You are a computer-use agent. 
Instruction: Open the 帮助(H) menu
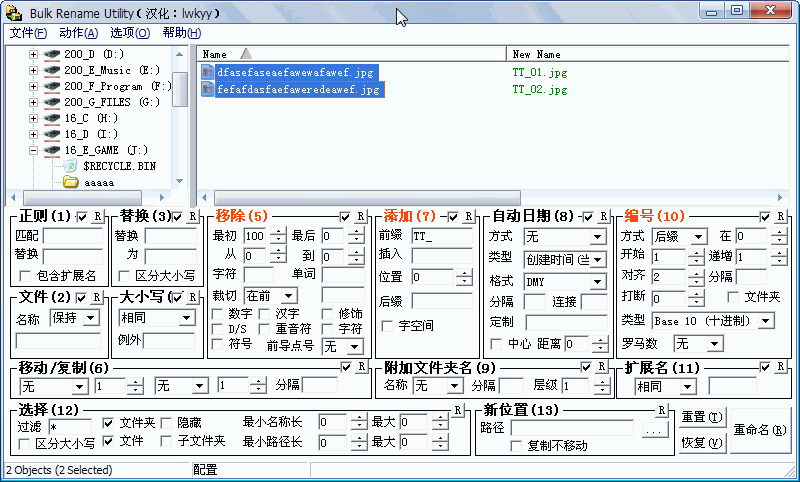click(x=182, y=33)
